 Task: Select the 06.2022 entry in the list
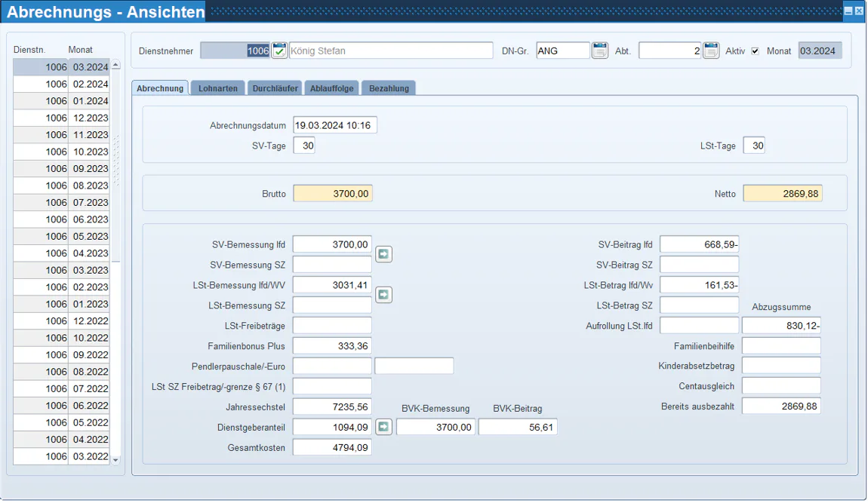[x=61, y=406]
